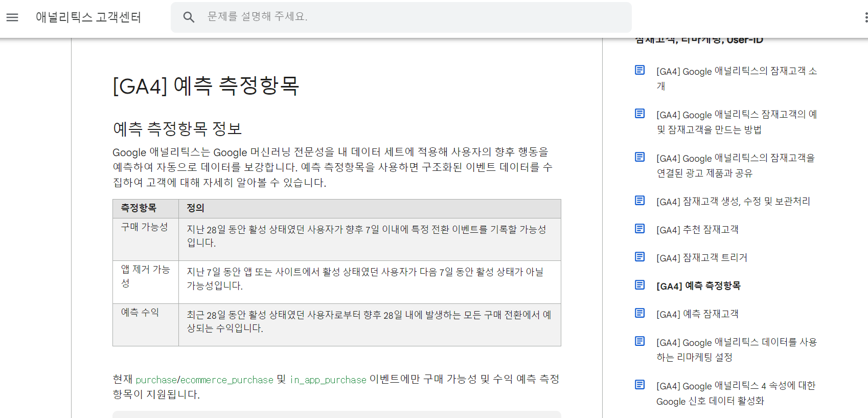Click the '앱 제거 가능성' table cell

(x=146, y=282)
